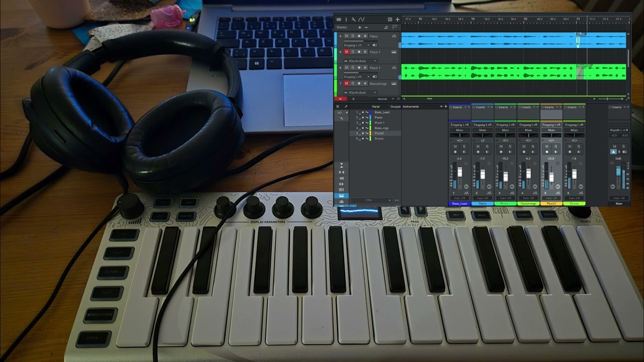Screen dimensions: 644x362
Task: Open the Instrumente panel dropdown arrow
Action: 441,107
